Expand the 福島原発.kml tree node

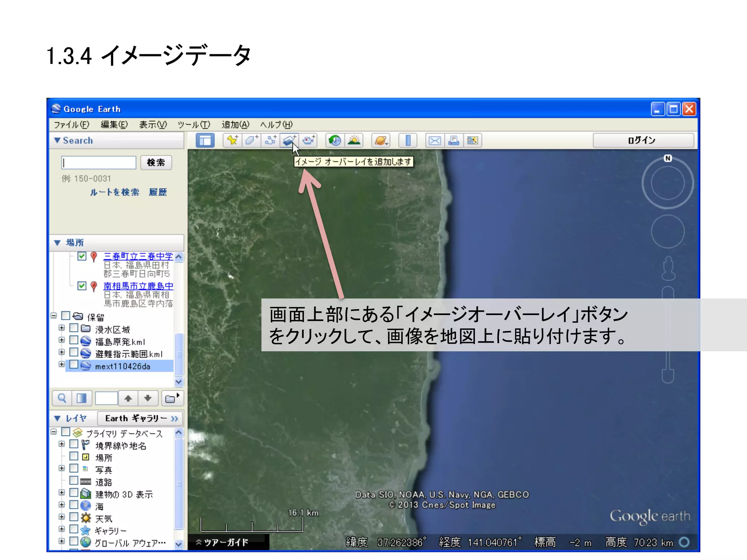[x=62, y=340]
